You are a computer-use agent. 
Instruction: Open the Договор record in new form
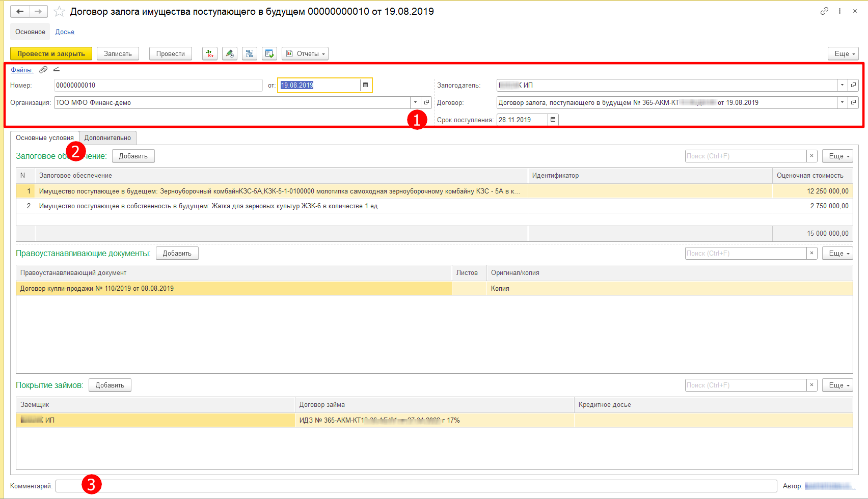point(853,102)
